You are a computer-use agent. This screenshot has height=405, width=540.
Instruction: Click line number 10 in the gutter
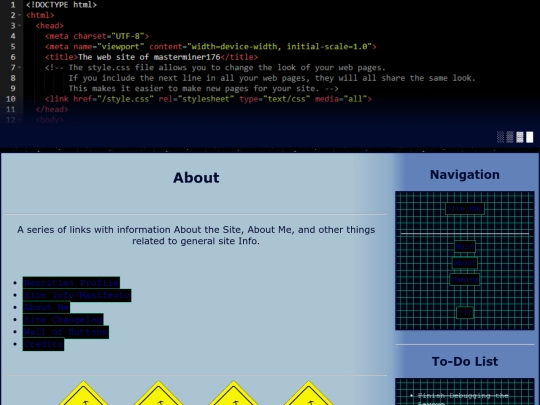11,99
